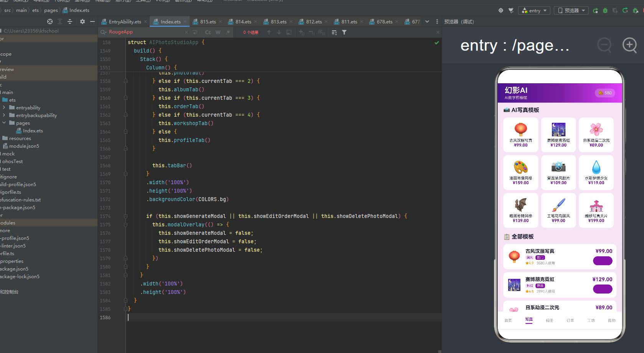Image resolution: width=644 pixels, height=353 pixels.
Task: Click the green inspection checkmark in editor
Action: coord(436,43)
